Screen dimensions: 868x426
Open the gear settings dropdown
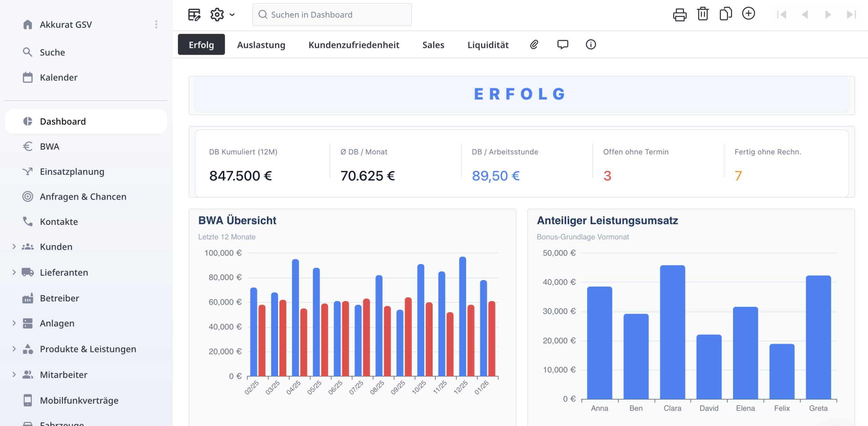coord(222,15)
